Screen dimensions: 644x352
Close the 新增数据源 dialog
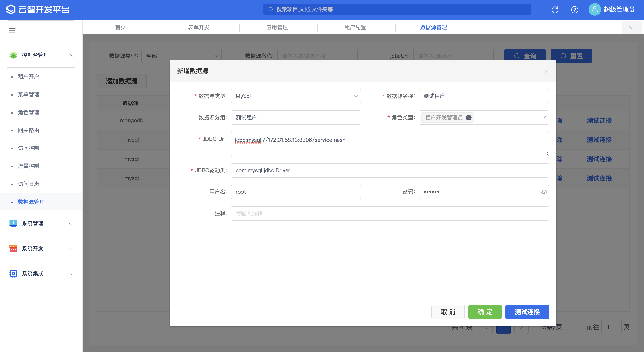[x=546, y=72]
